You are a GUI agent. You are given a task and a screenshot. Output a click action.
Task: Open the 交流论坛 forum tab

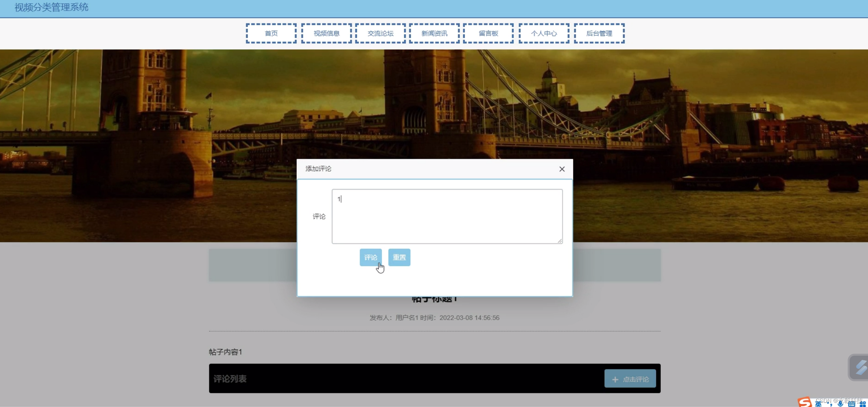[380, 33]
